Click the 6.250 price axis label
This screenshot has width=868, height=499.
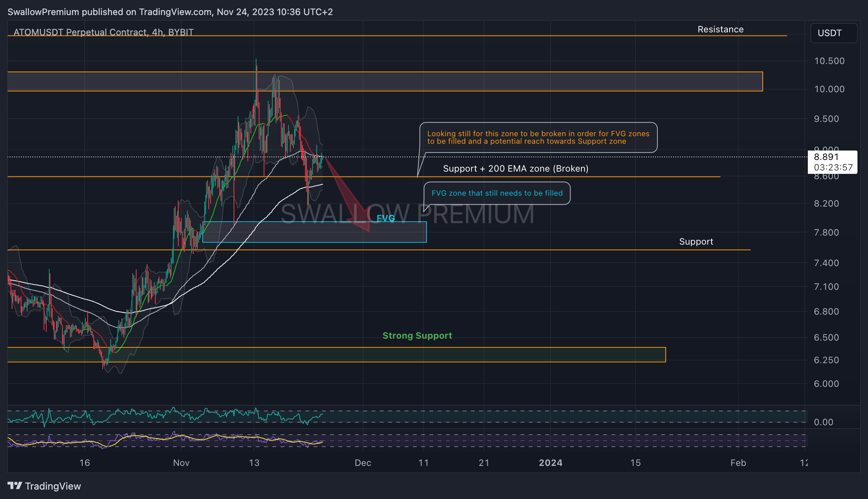click(x=826, y=360)
